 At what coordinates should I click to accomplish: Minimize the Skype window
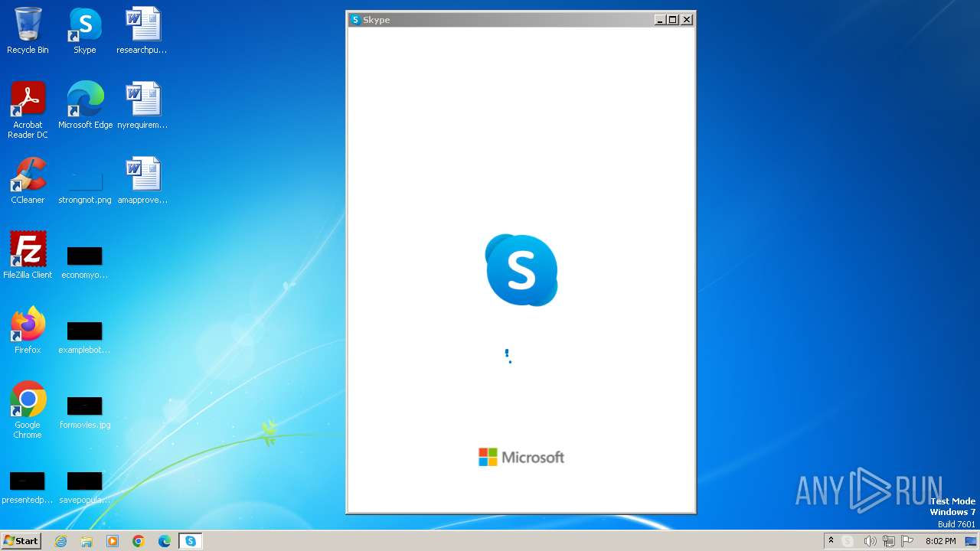pos(660,20)
